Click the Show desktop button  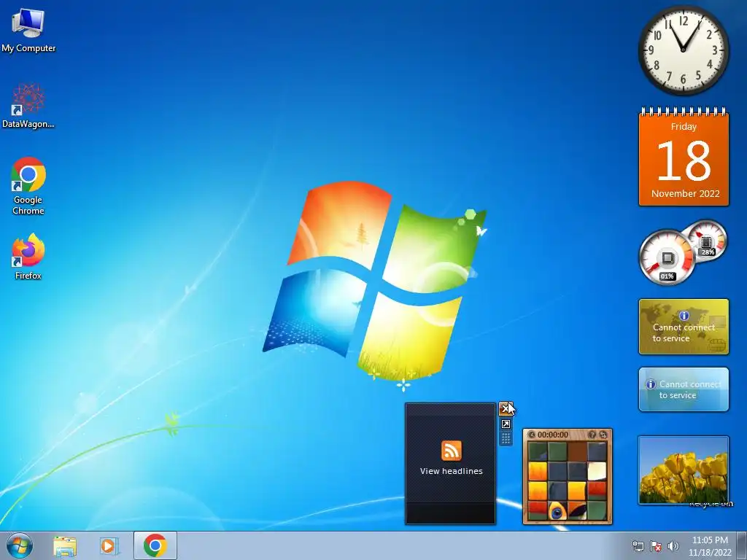click(x=742, y=545)
